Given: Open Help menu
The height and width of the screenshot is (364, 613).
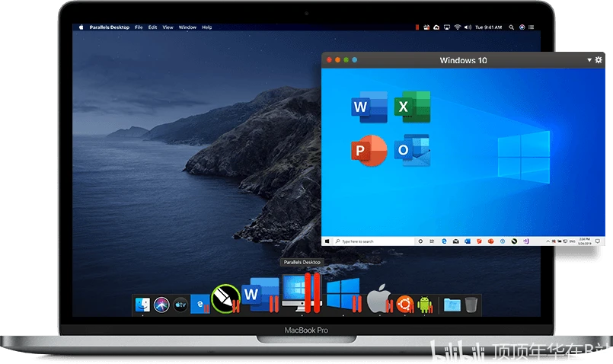Looking at the screenshot, I should [207, 27].
